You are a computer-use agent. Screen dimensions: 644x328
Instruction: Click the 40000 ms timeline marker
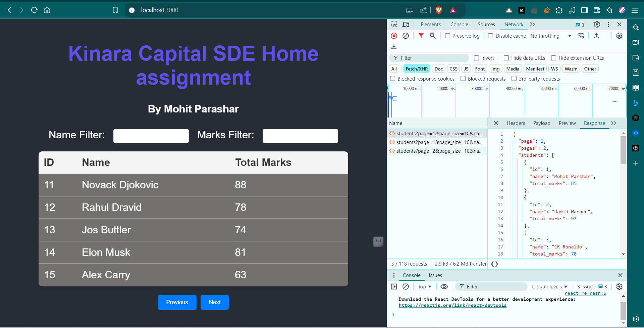(514, 89)
